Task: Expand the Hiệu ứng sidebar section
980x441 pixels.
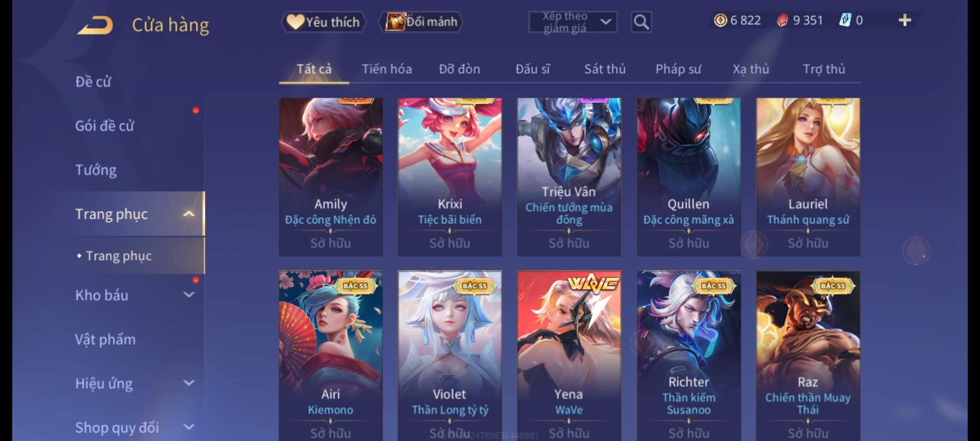Action: click(x=189, y=383)
